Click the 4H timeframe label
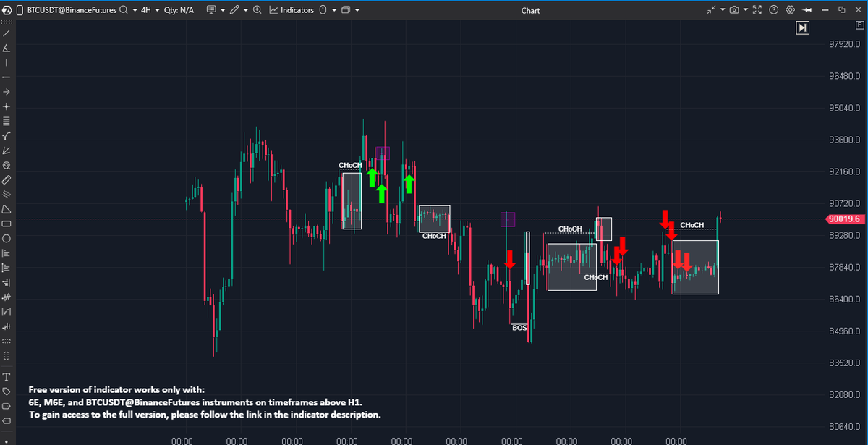Screen dimensions: 868x445 (147, 10)
